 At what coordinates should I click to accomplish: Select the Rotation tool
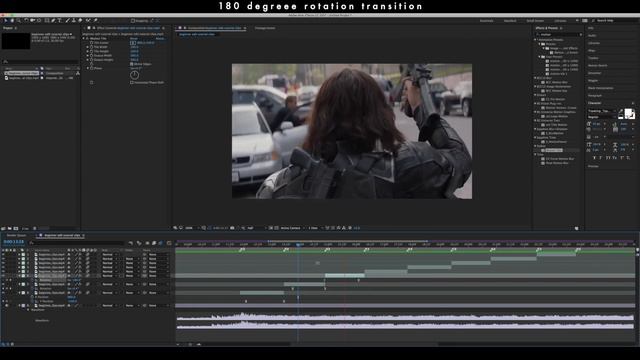(x=26, y=20)
